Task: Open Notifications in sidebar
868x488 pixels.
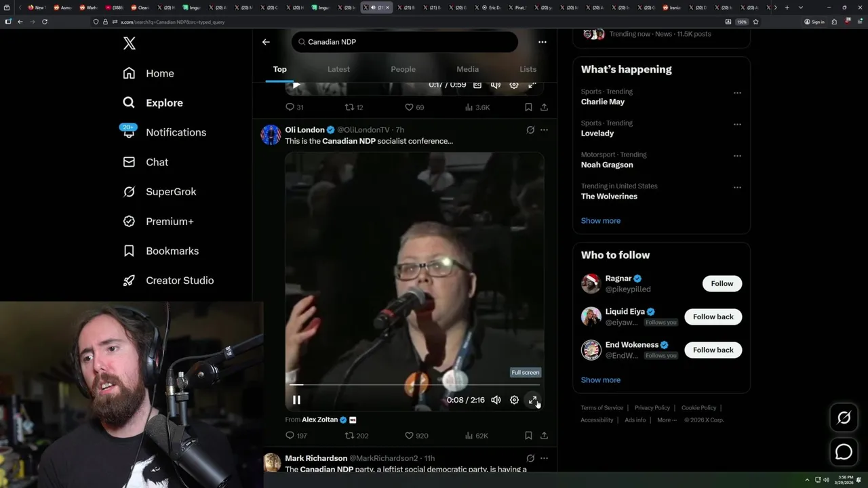Action: pos(163,132)
